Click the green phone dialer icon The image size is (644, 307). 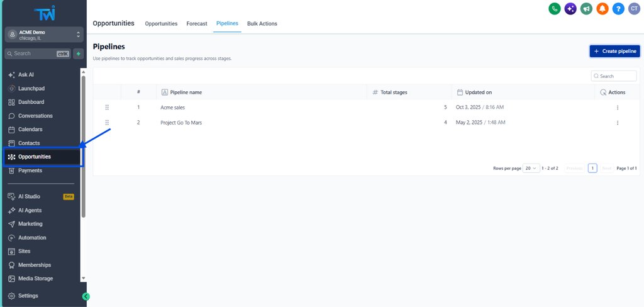tap(555, 9)
